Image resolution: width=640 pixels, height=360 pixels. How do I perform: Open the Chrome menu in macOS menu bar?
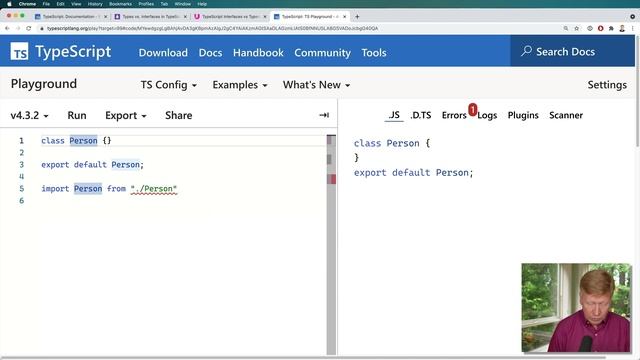(x=27, y=4)
